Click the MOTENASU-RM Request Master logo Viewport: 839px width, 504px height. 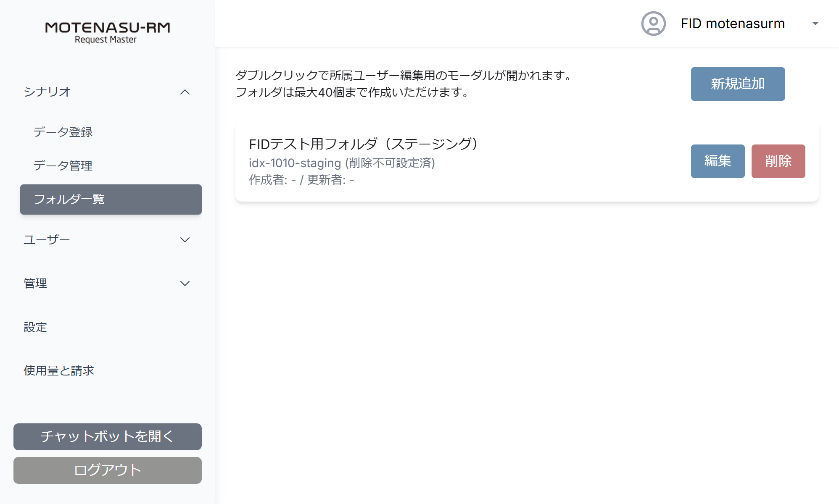pyautogui.click(x=108, y=33)
